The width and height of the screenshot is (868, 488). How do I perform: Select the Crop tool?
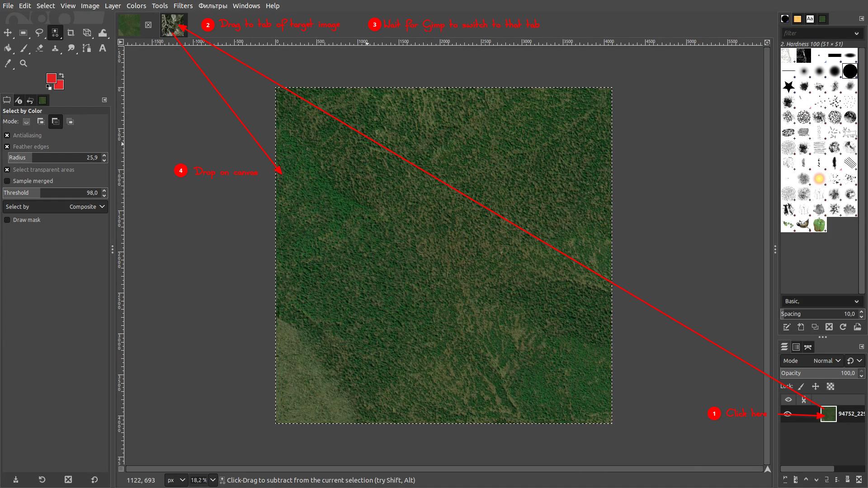click(x=71, y=33)
